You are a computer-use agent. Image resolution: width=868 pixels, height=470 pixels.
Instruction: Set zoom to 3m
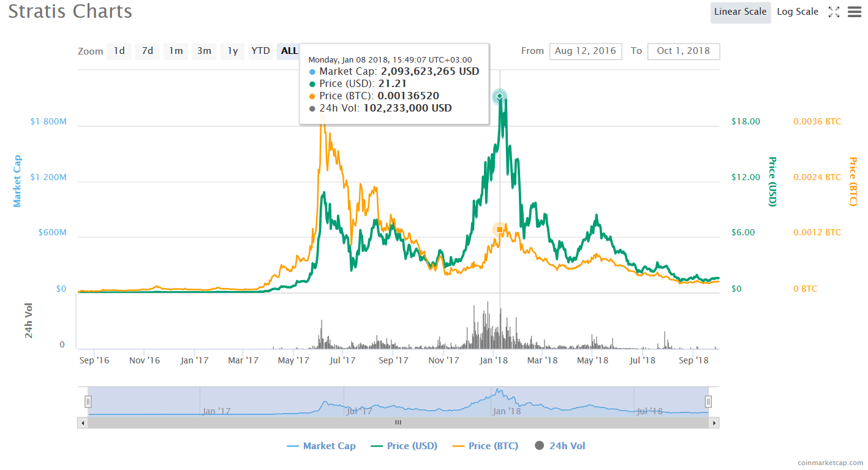coord(204,51)
